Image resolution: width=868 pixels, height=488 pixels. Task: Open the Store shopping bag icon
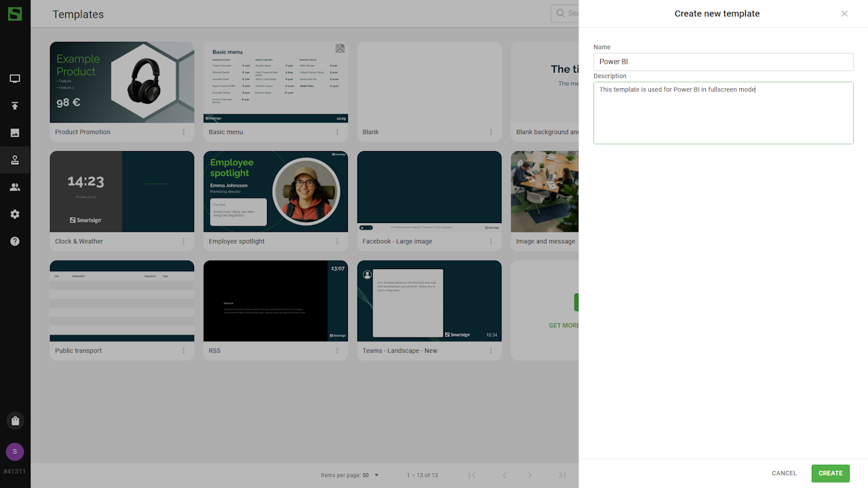tap(15, 421)
